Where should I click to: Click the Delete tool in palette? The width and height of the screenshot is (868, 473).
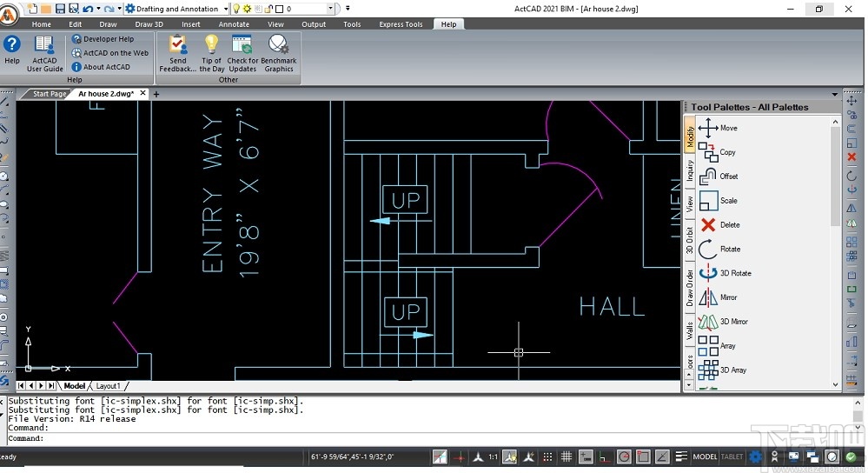coord(719,225)
